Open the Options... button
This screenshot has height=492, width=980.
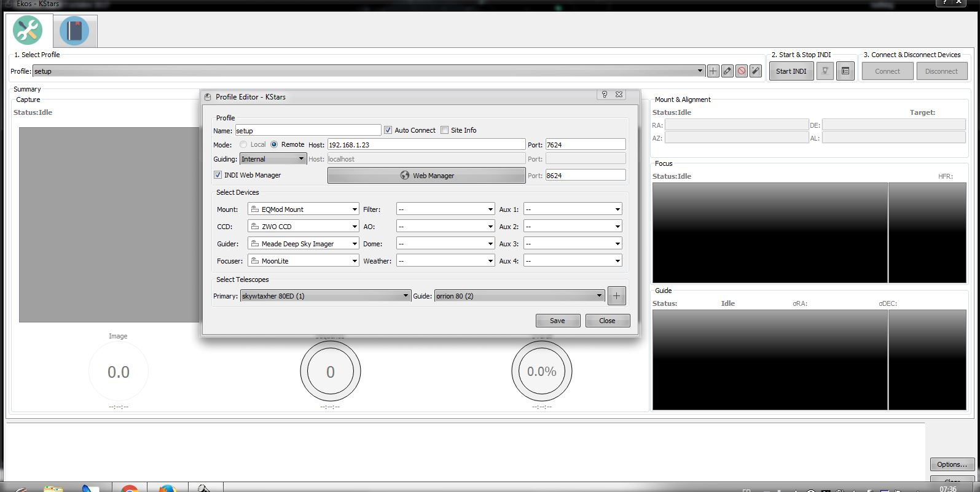(x=952, y=464)
